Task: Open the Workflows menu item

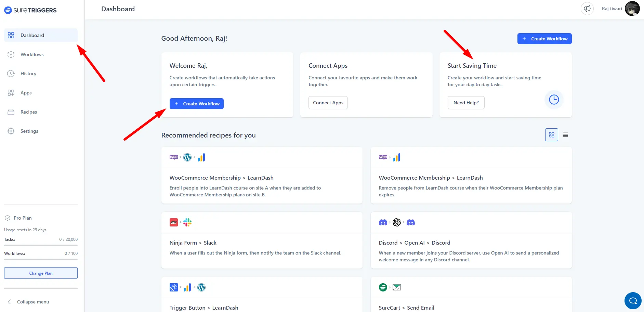Action: click(x=32, y=54)
